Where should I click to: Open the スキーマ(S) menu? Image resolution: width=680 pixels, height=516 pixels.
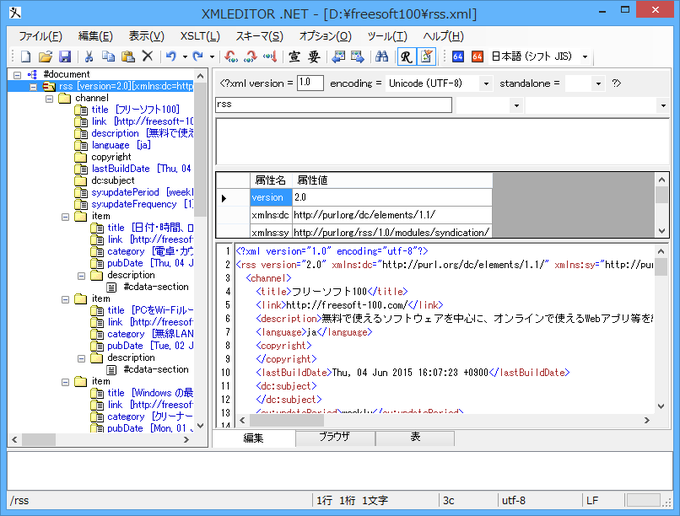pos(259,36)
